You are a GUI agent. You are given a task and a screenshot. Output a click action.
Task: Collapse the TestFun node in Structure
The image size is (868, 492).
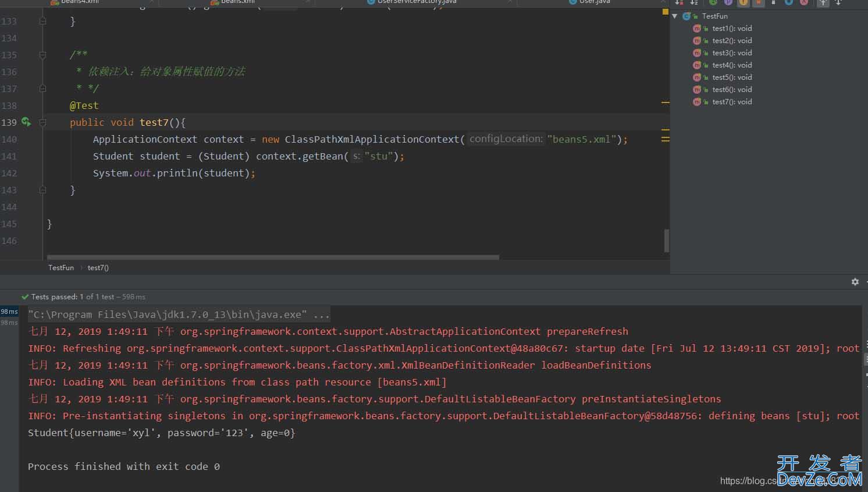tap(675, 16)
